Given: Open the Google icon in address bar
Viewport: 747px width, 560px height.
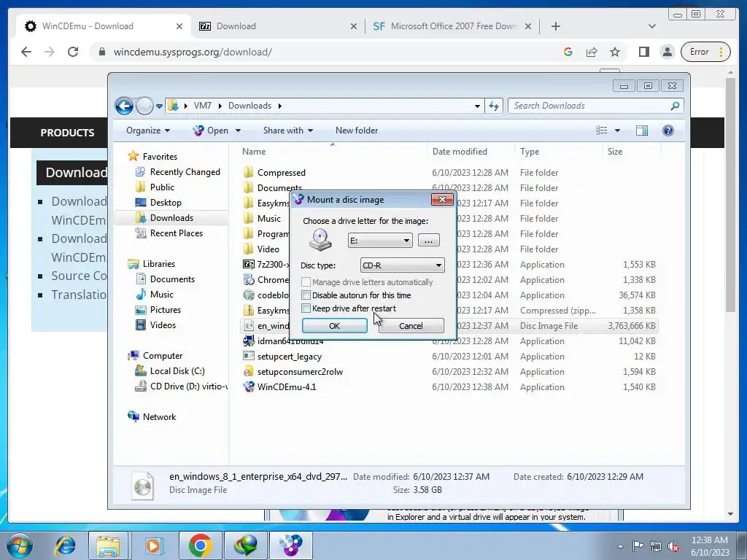Looking at the screenshot, I should pos(568,52).
